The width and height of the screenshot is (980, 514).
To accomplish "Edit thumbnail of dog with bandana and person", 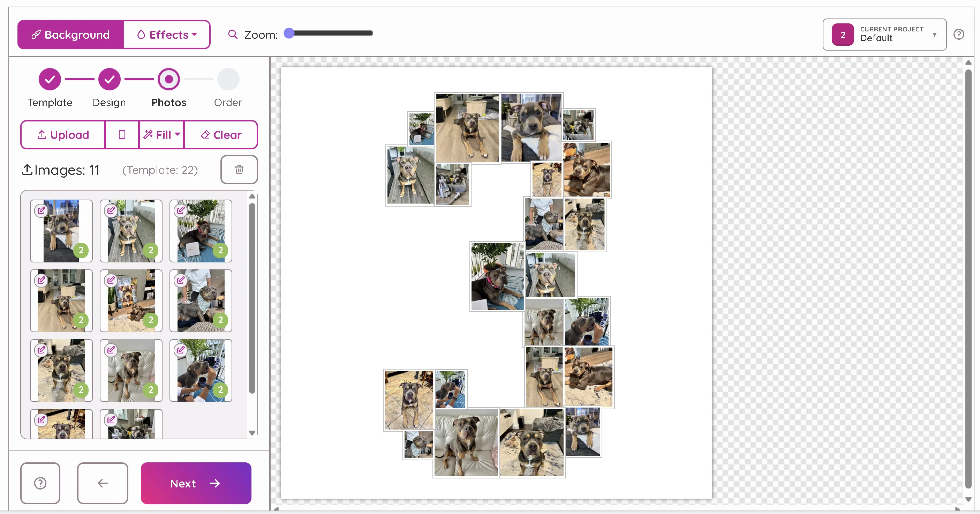I will point(181,280).
